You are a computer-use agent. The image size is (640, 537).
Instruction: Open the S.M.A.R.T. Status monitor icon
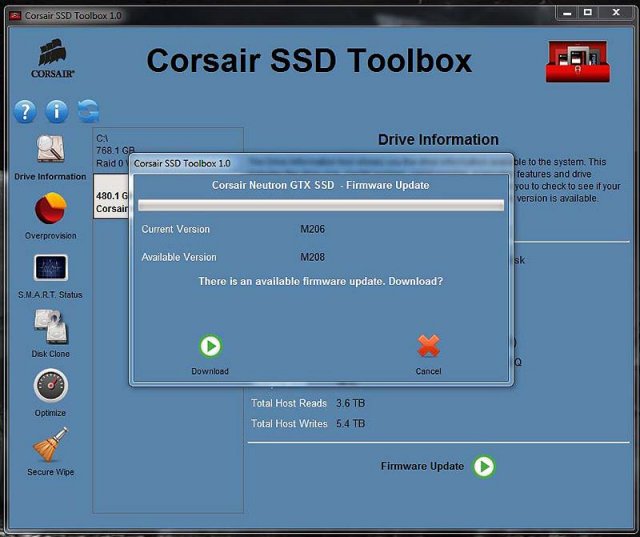[50, 268]
